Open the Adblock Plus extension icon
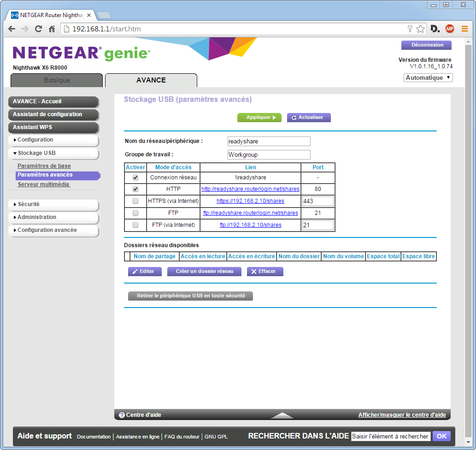This screenshot has width=476, height=450. click(x=449, y=29)
